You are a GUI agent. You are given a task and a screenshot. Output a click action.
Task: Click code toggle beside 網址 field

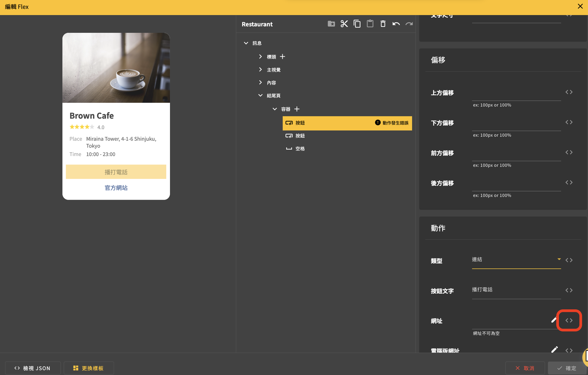[569, 320]
